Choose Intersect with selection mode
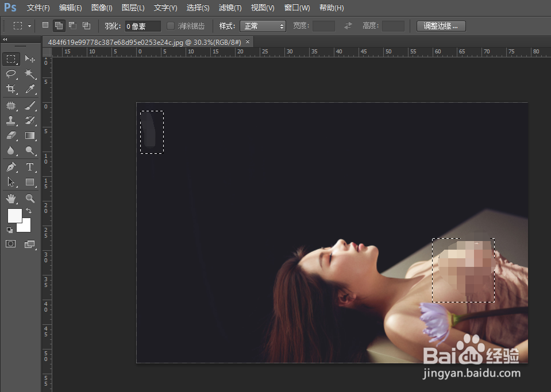The height and width of the screenshot is (392, 551). (x=86, y=25)
